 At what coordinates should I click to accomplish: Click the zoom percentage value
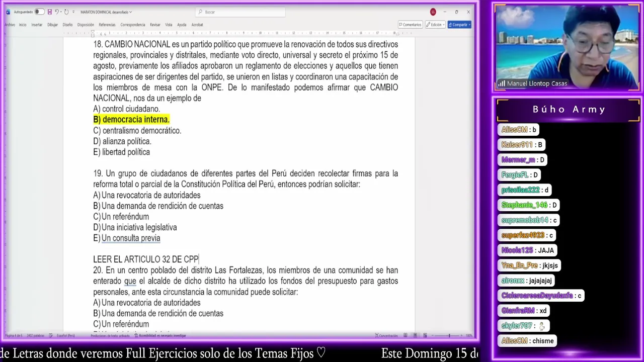click(x=469, y=335)
